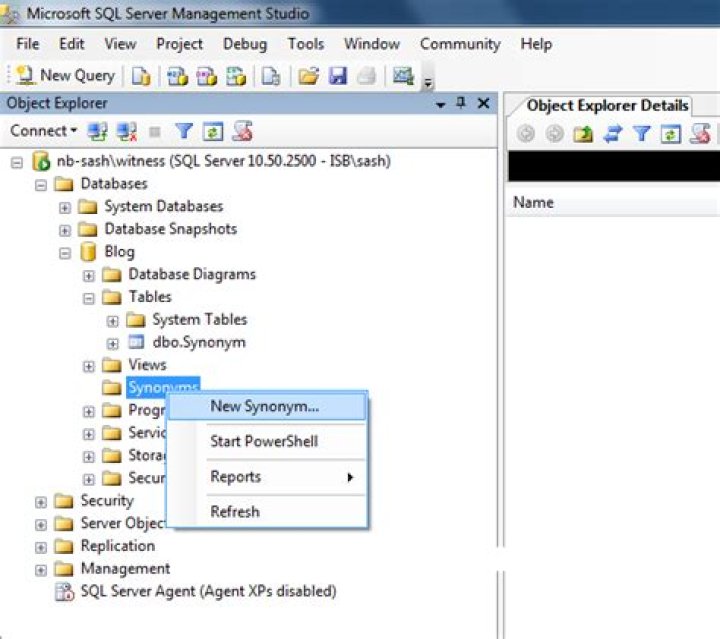Click the Refresh icon in Details toolbar

(x=670, y=134)
